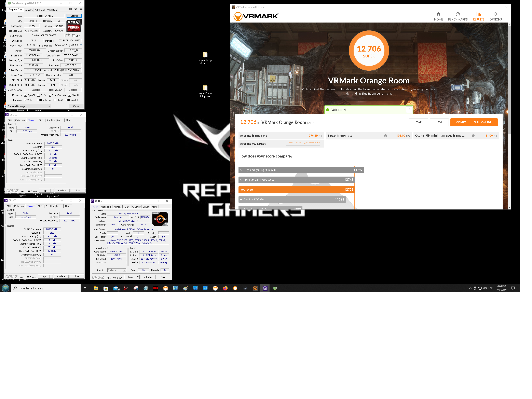
Task: Toggle the OpenGL 4.6 checkbox
Action: pos(66,100)
